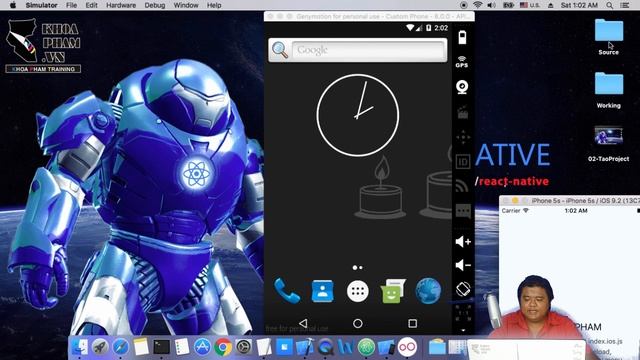Tap the Android Back navigation button
This screenshot has height=360, width=640.
[303, 323]
